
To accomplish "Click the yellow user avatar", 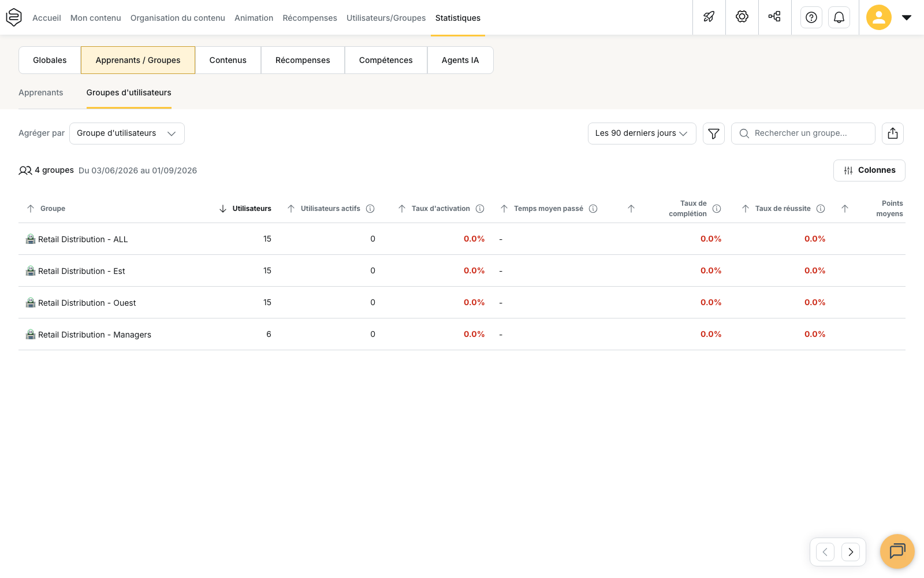I will 879,17.
